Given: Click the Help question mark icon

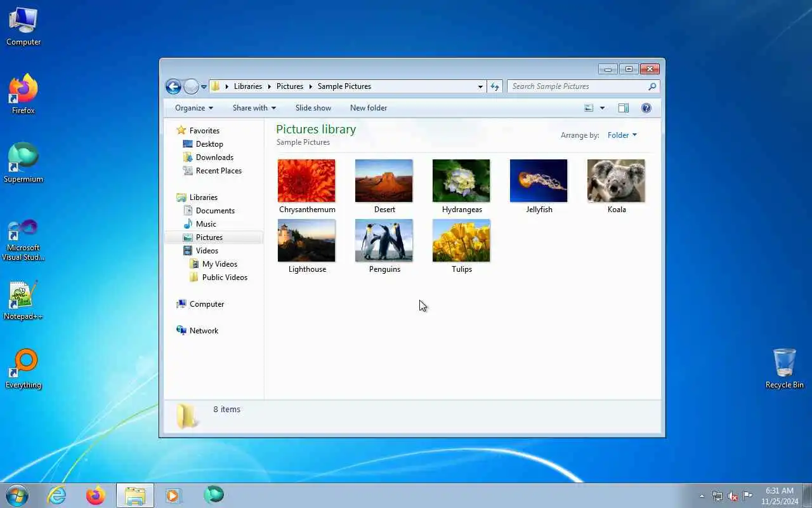Looking at the screenshot, I should point(646,108).
